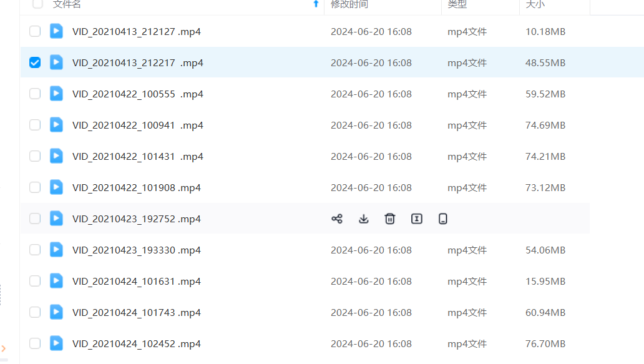Click the 类型 column header
644x364 pixels.
tap(457, 4)
